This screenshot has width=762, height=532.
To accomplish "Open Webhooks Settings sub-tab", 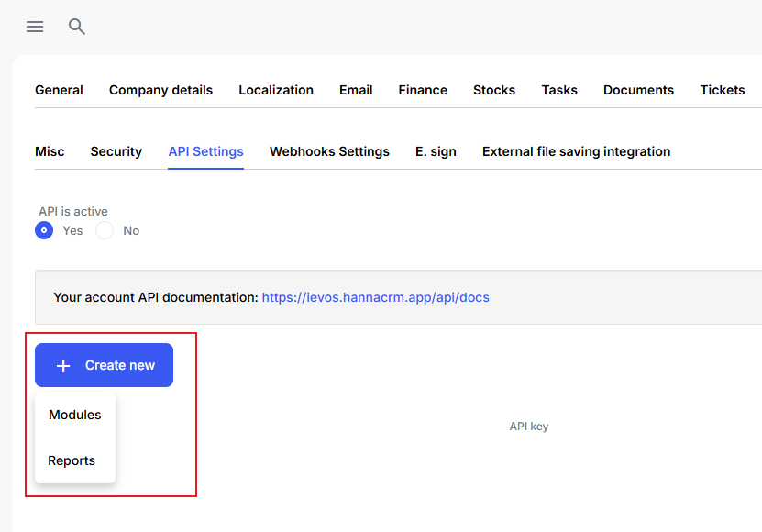I will click(329, 151).
